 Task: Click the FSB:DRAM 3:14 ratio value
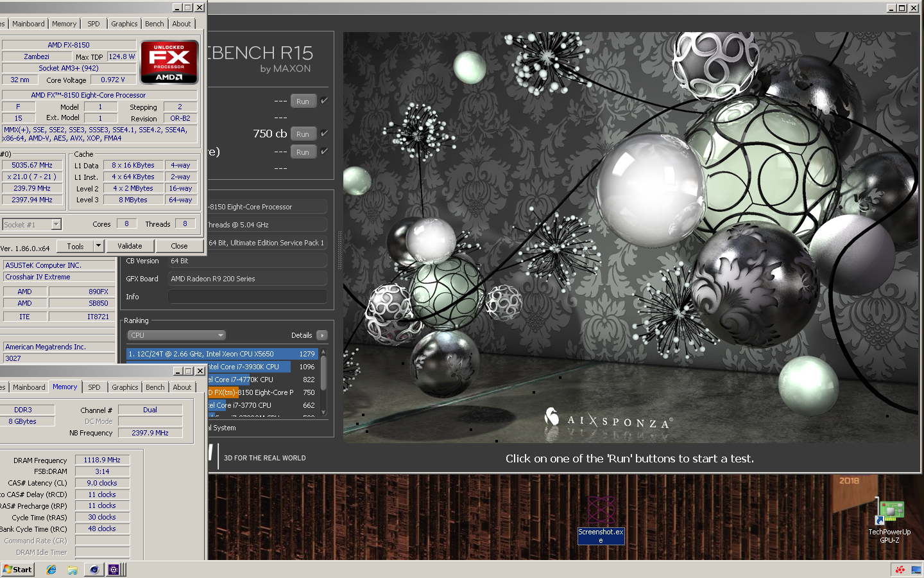click(x=103, y=471)
